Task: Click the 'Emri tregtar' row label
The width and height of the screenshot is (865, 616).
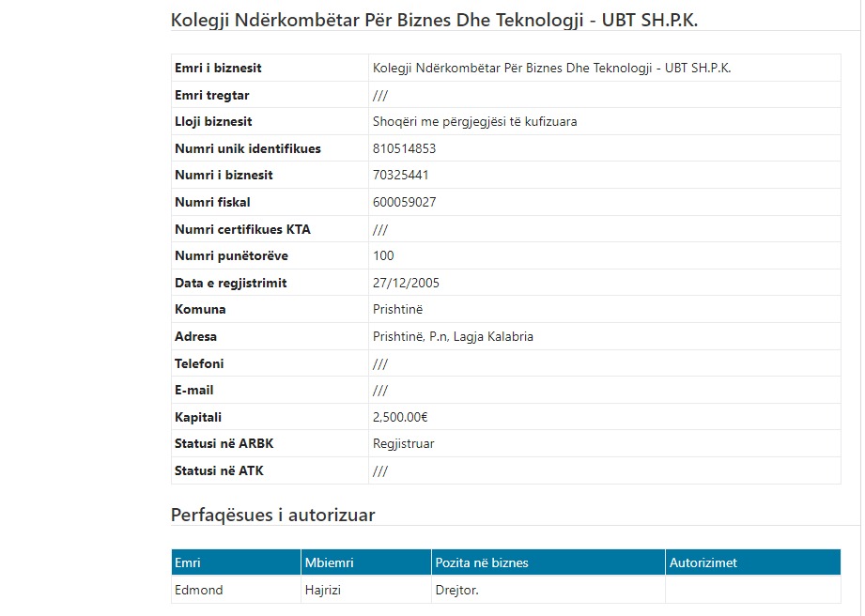Action: [x=211, y=95]
